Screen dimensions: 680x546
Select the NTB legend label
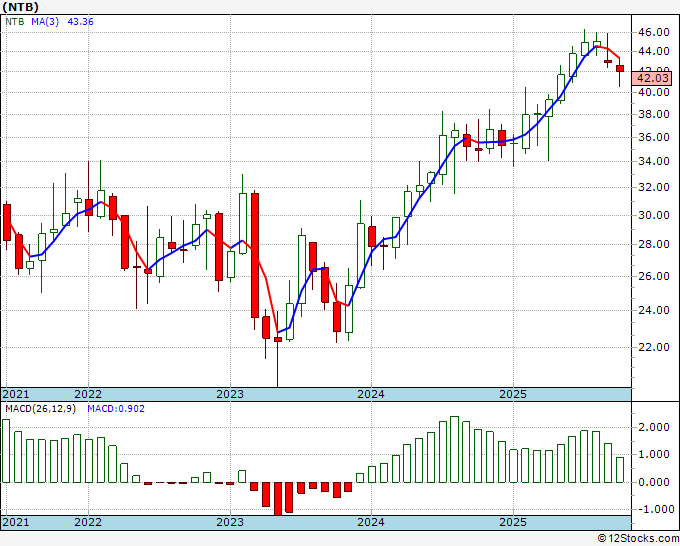pyautogui.click(x=14, y=21)
